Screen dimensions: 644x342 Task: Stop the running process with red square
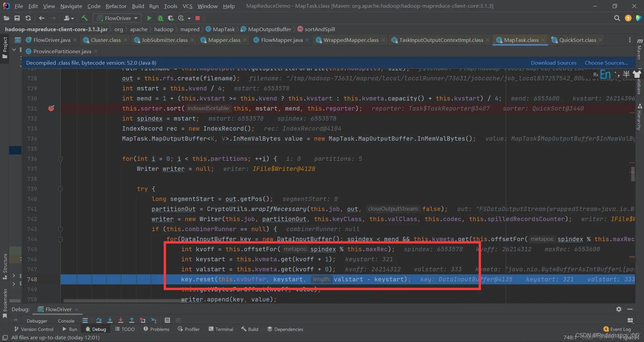[198, 18]
